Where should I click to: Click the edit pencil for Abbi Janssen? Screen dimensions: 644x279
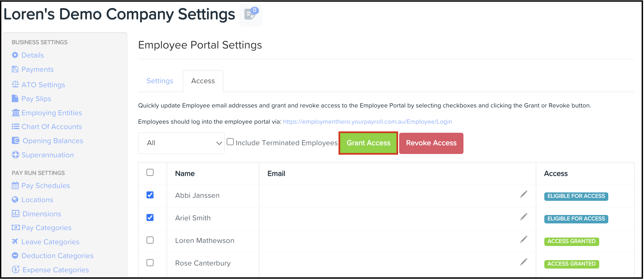(524, 194)
